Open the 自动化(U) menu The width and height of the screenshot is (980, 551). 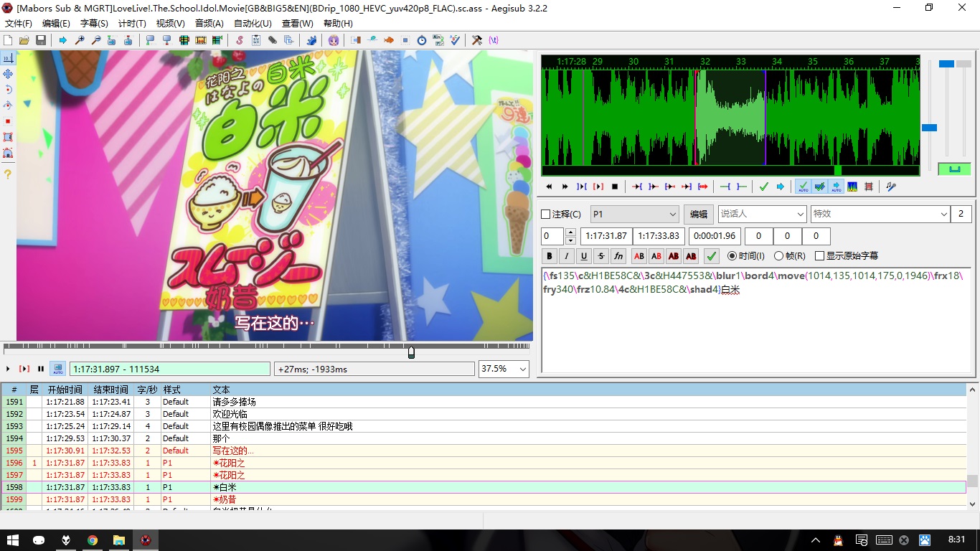(x=253, y=24)
